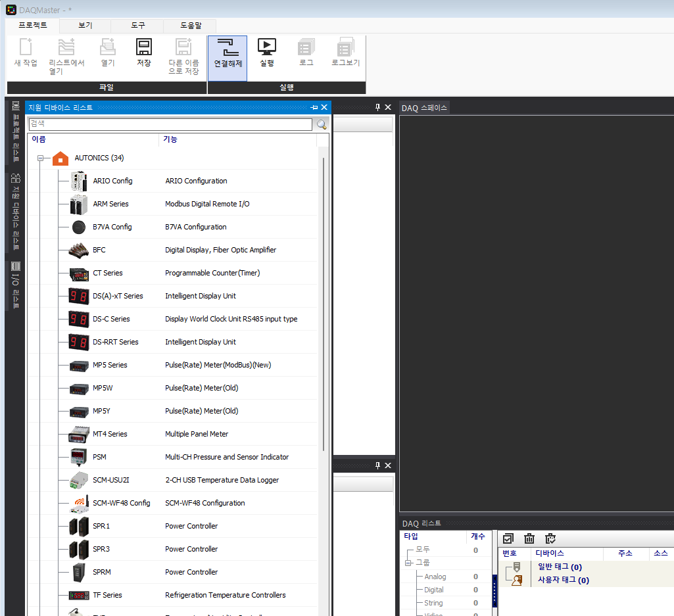Open the 보기 ribbon tab
The width and height of the screenshot is (674, 616).
pos(85,26)
